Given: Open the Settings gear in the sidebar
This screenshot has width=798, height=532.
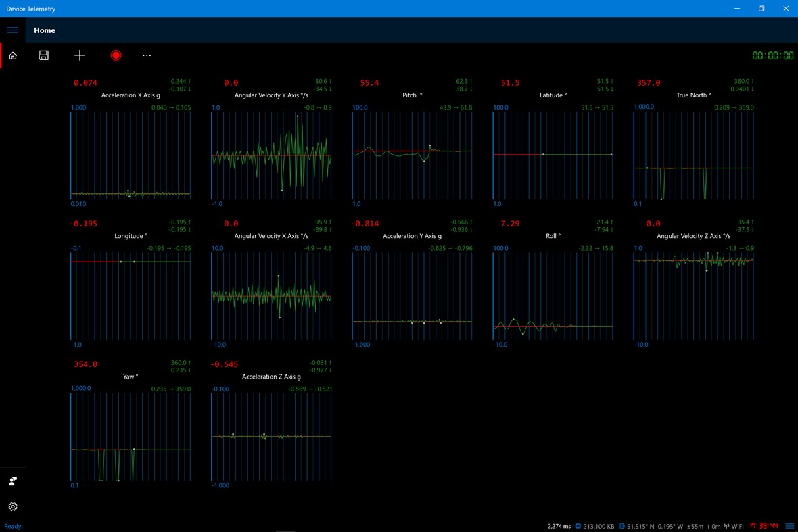Looking at the screenshot, I should pos(12,506).
